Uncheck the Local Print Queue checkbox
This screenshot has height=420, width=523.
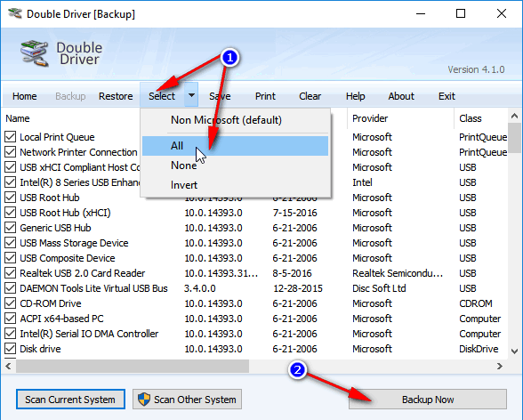[10, 137]
